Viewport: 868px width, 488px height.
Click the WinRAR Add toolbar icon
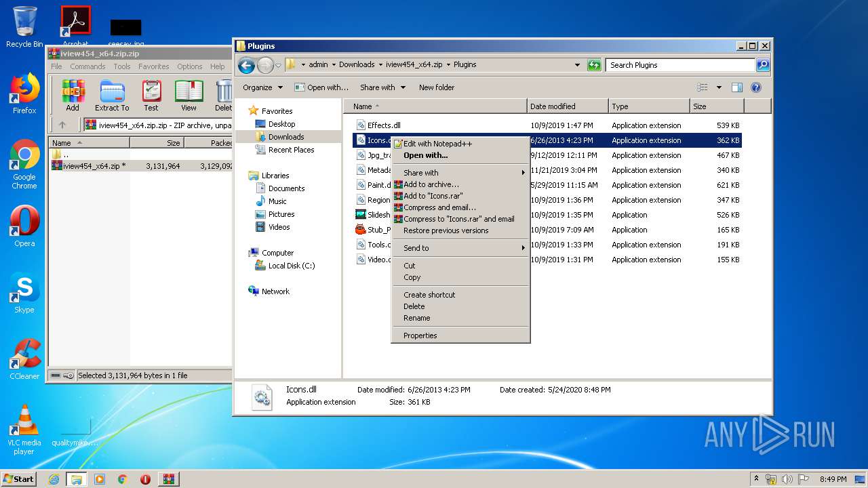(x=73, y=95)
